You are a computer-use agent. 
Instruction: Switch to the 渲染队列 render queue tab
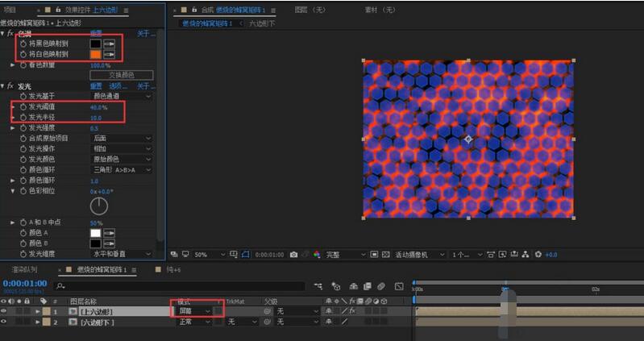(24, 269)
